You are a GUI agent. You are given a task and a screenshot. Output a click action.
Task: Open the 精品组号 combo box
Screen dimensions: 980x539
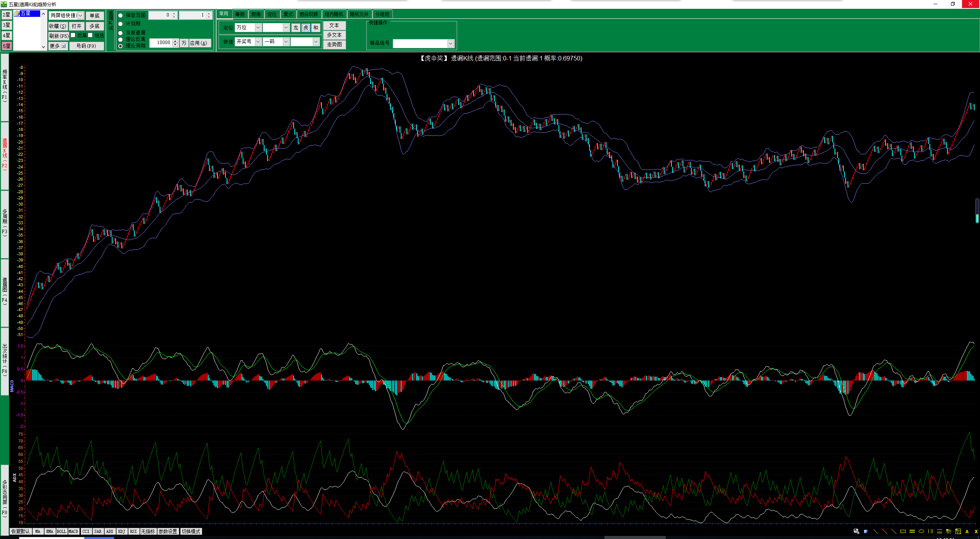(450, 44)
